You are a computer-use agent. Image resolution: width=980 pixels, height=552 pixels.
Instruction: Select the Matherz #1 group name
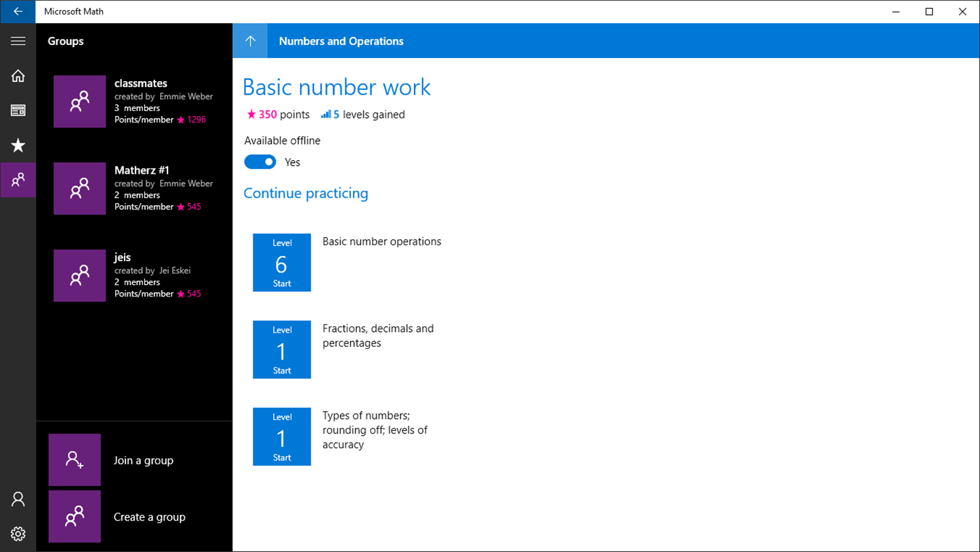[142, 170]
